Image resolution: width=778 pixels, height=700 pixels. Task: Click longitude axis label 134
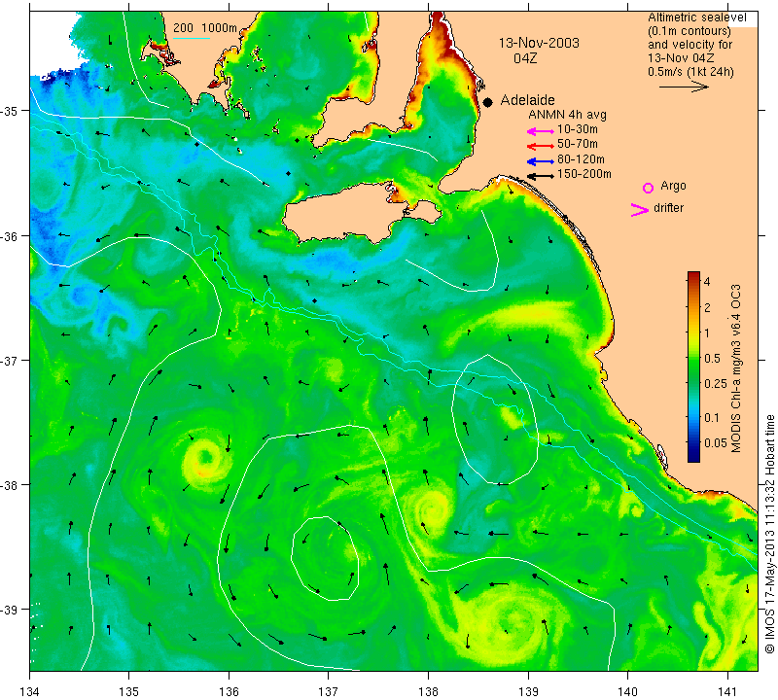[30, 691]
